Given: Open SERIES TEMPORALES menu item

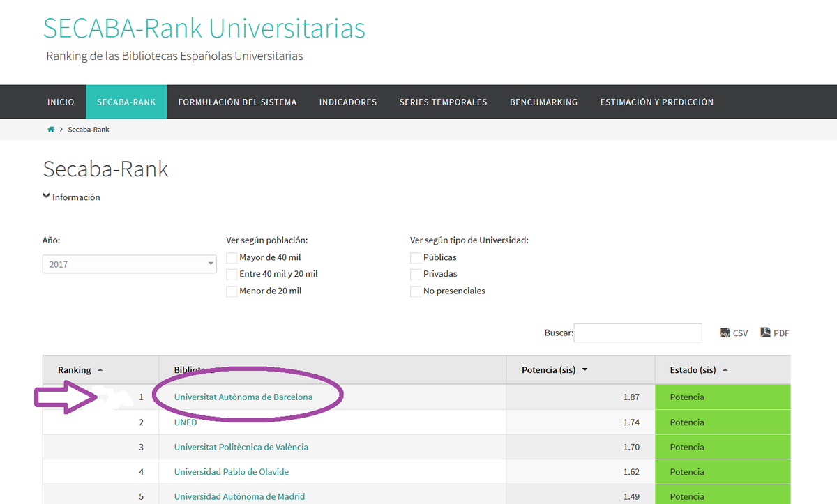Looking at the screenshot, I should click(443, 102).
